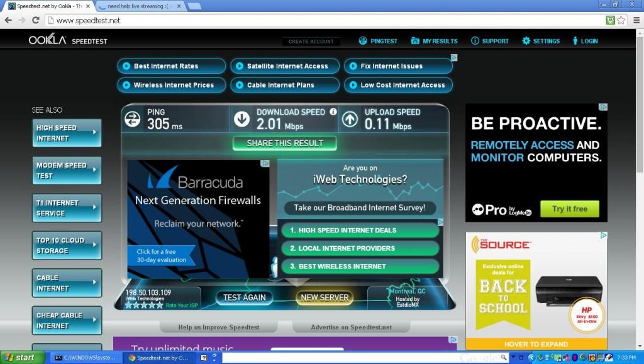Click the Try it free button

click(x=570, y=209)
